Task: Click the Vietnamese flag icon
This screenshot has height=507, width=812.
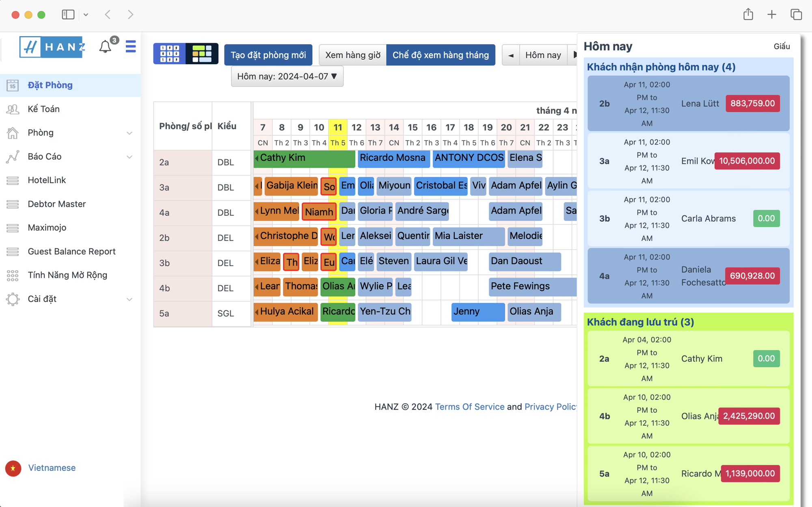Action: click(x=13, y=468)
